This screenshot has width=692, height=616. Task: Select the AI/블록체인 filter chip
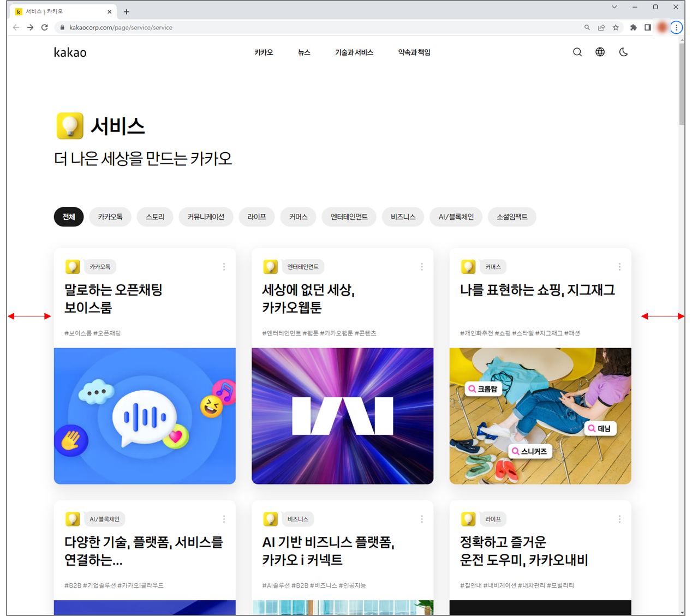pyautogui.click(x=456, y=217)
